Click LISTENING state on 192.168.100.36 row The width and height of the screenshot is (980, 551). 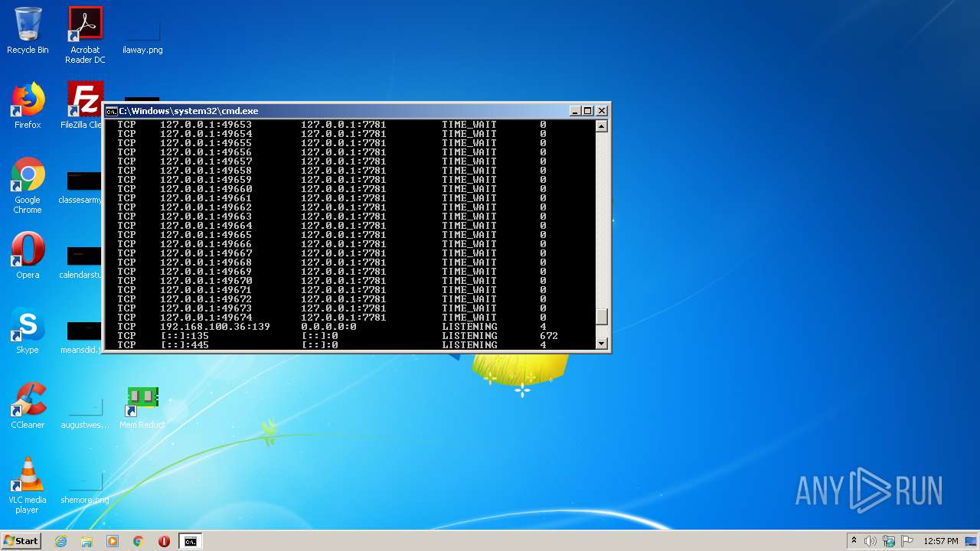(469, 327)
